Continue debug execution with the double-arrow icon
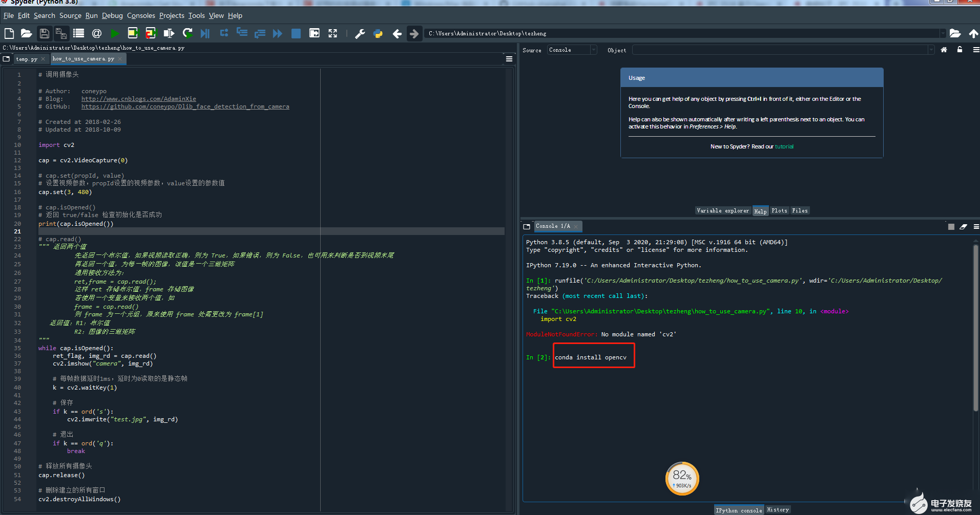The width and height of the screenshot is (980, 515). click(277, 34)
